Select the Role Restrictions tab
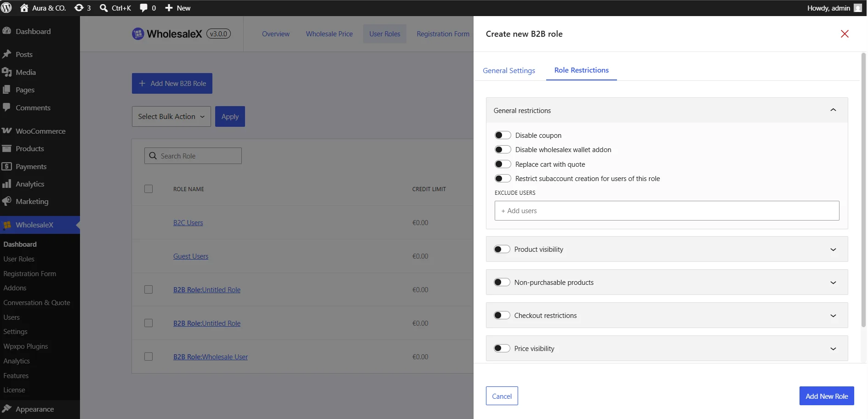Screen dimensions: 868x419 pos(582,70)
